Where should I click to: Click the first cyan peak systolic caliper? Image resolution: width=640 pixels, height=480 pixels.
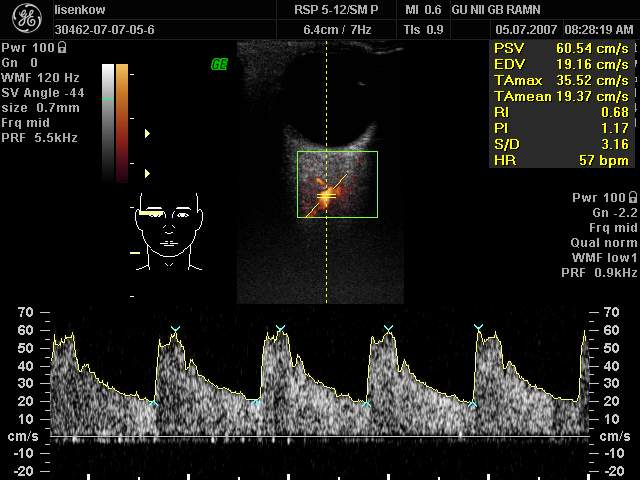(x=175, y=329)
